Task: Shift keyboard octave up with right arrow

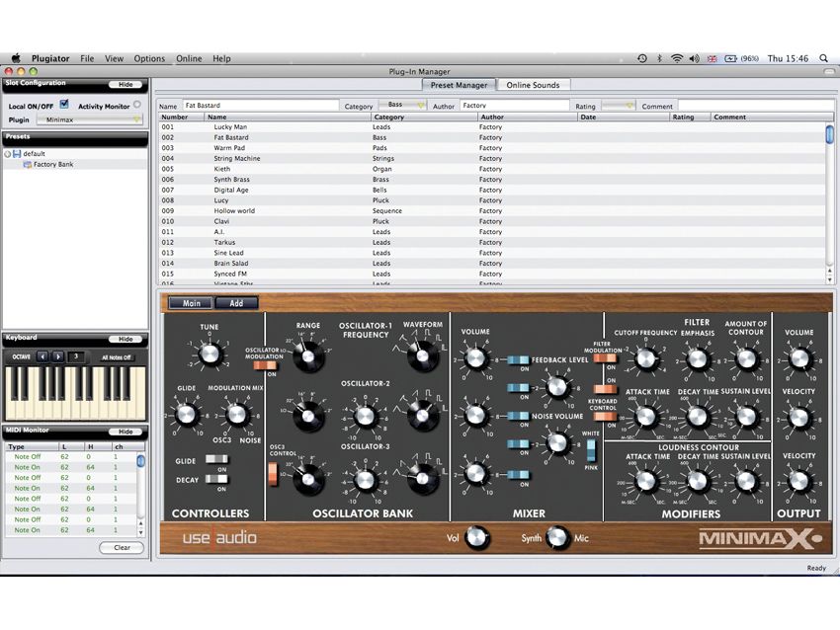Action: coord(58,356)
